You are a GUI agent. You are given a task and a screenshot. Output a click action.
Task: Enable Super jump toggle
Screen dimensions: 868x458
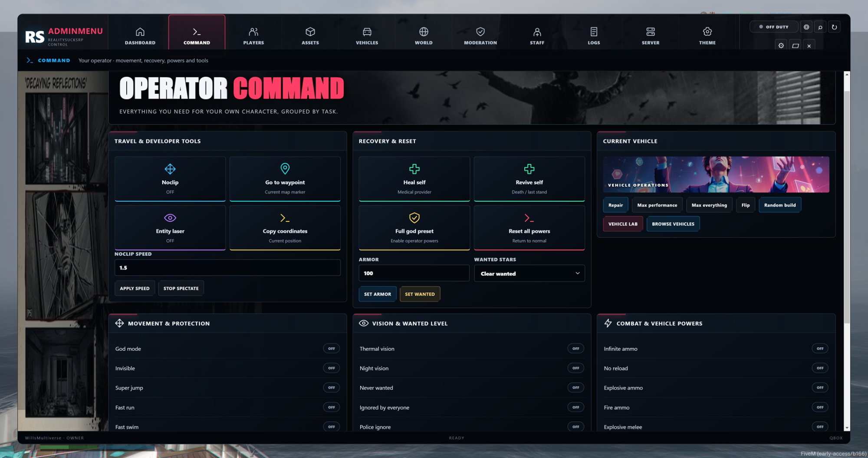pyautogui.click(x=332, y=388)
